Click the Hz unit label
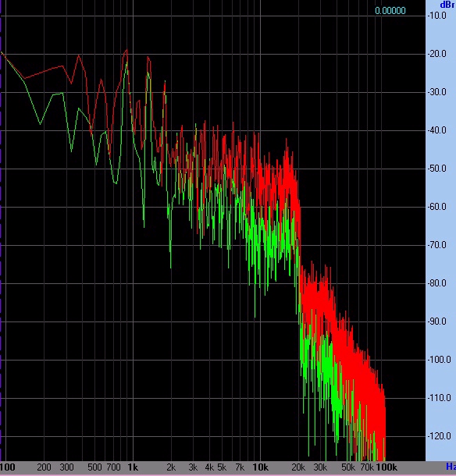This screenshot has width=456, height=476. coord(451,467)
